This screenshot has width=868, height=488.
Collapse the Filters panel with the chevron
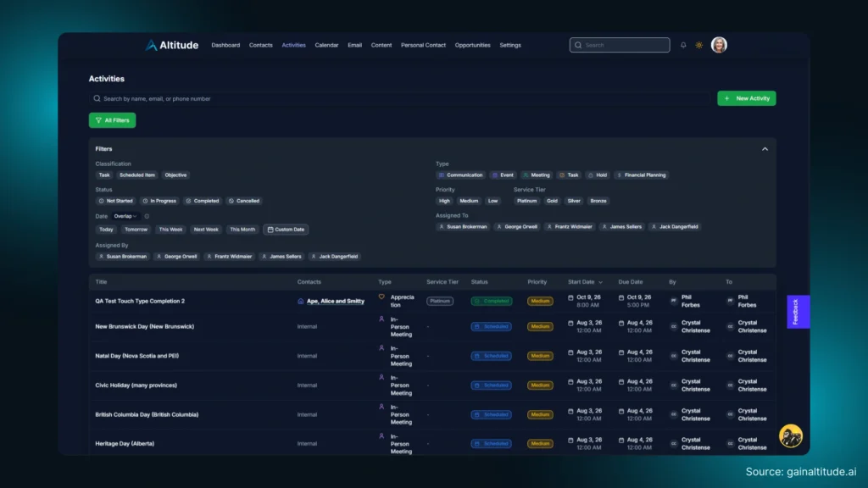[x=765, y=147]
